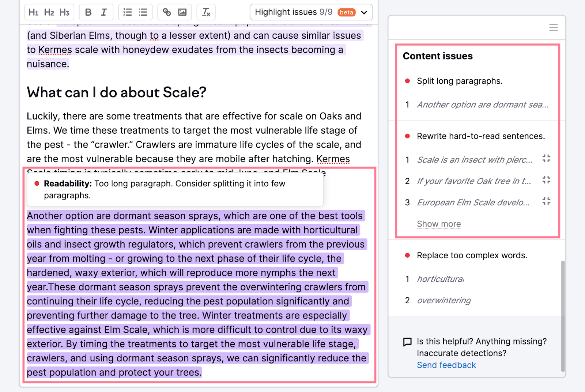Click the misspelled word 'Kermes' near honeydew
585x392 pixels.
click(x=55, y=50)
